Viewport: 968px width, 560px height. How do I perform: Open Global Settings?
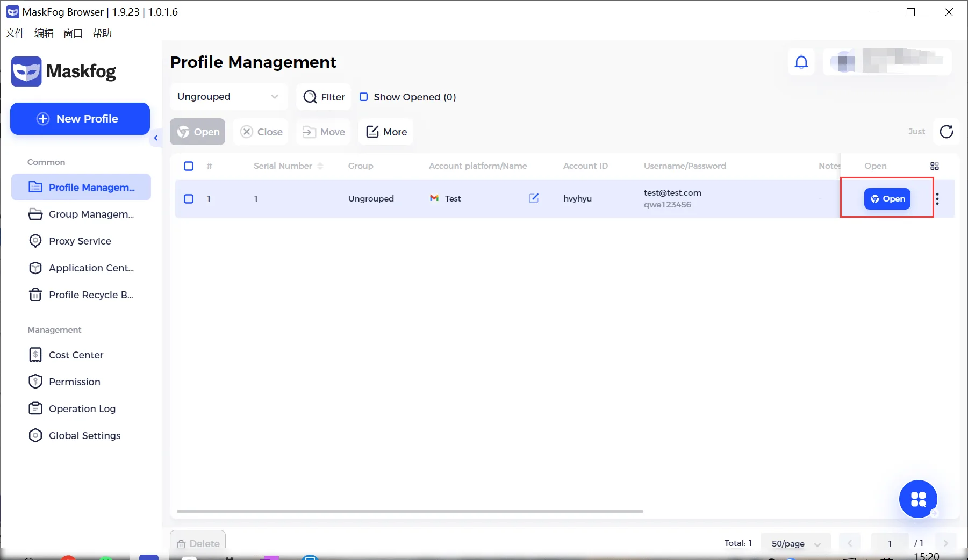[81, 435]
